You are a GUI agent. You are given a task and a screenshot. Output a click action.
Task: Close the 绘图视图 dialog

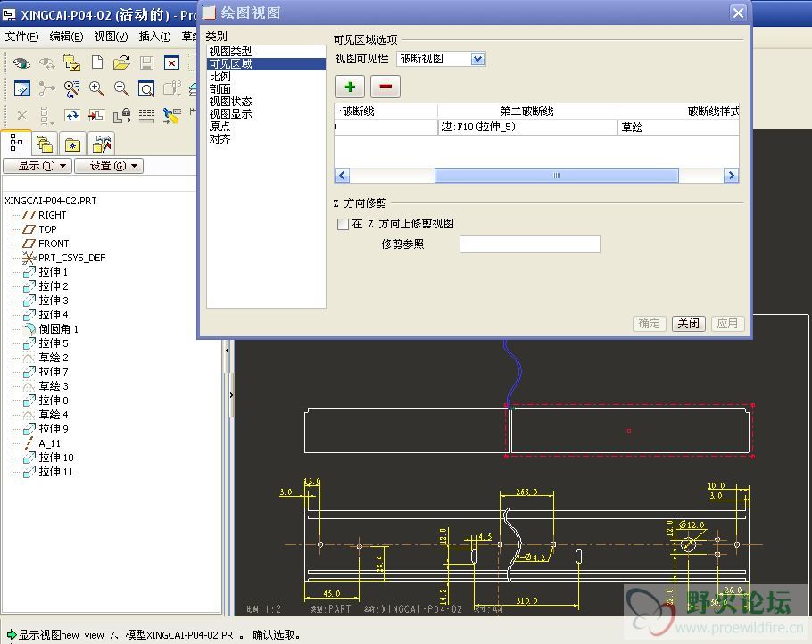739,13
